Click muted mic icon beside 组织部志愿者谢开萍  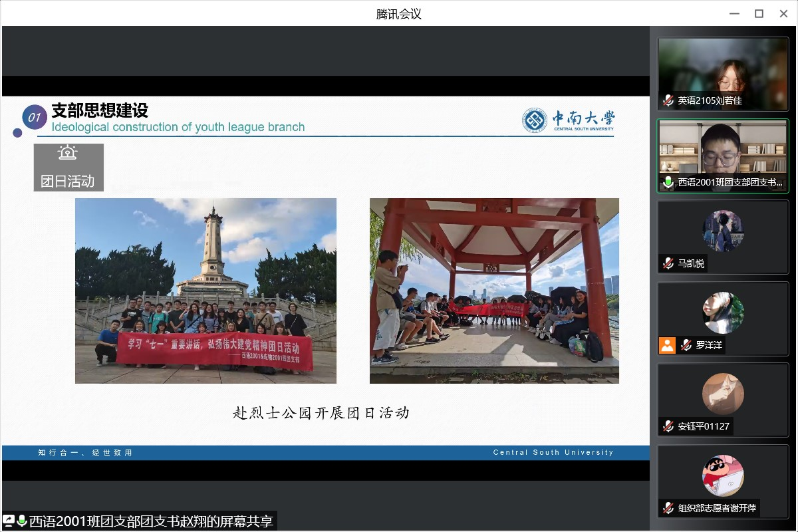(668, 508)
